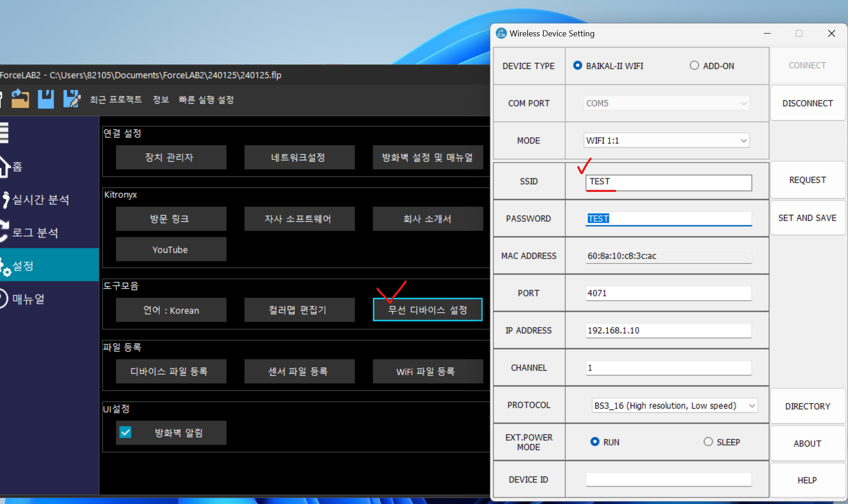Click the ABOUT button

tap(808, 443)
